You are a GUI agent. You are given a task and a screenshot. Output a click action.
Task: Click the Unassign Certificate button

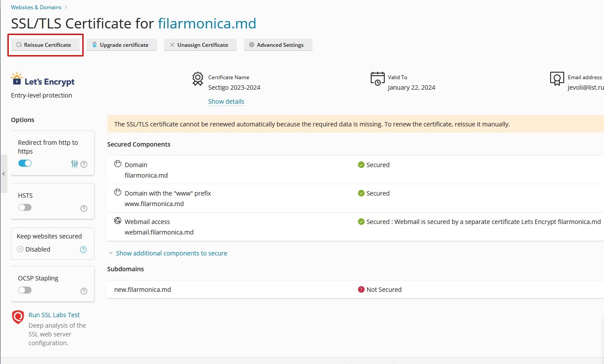pyautogui.click(x=200, y=45)
